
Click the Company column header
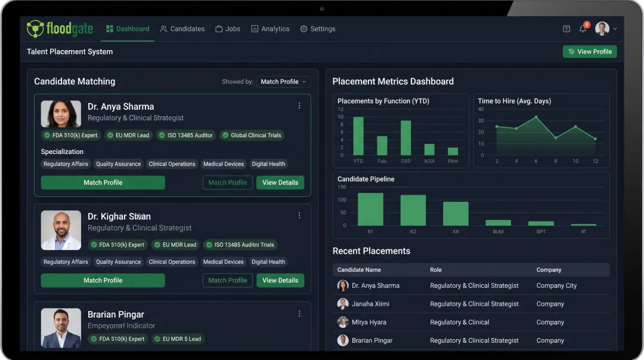point(549,270)
